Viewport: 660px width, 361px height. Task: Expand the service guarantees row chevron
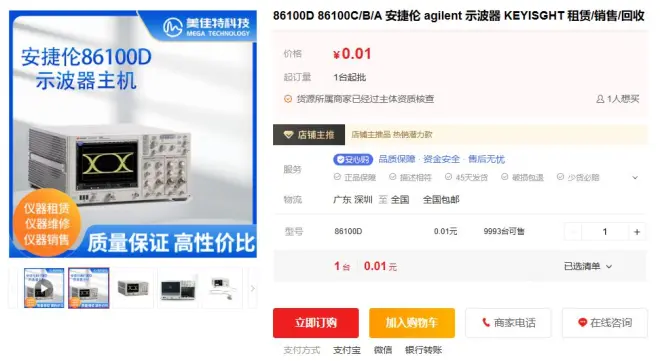click(635, 178)
